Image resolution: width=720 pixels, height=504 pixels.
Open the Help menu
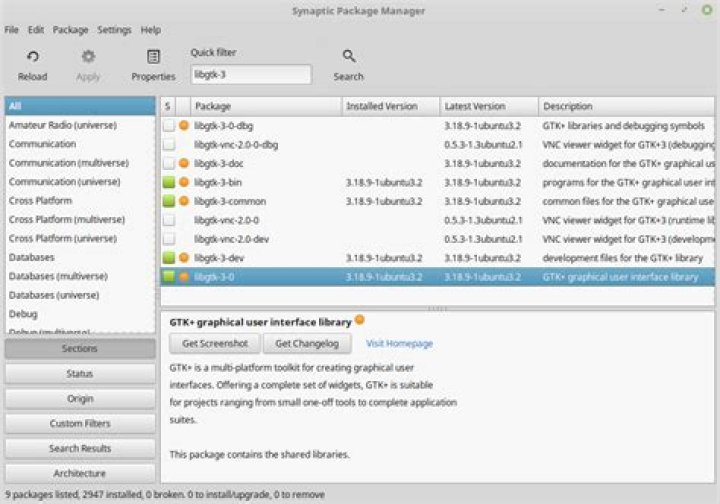[151, 30]
